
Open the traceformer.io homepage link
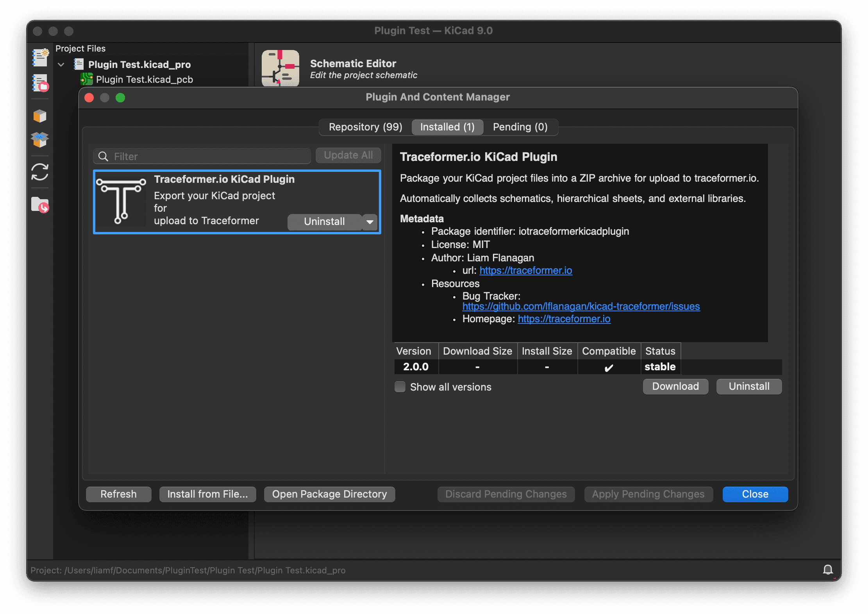pos(564,319)
